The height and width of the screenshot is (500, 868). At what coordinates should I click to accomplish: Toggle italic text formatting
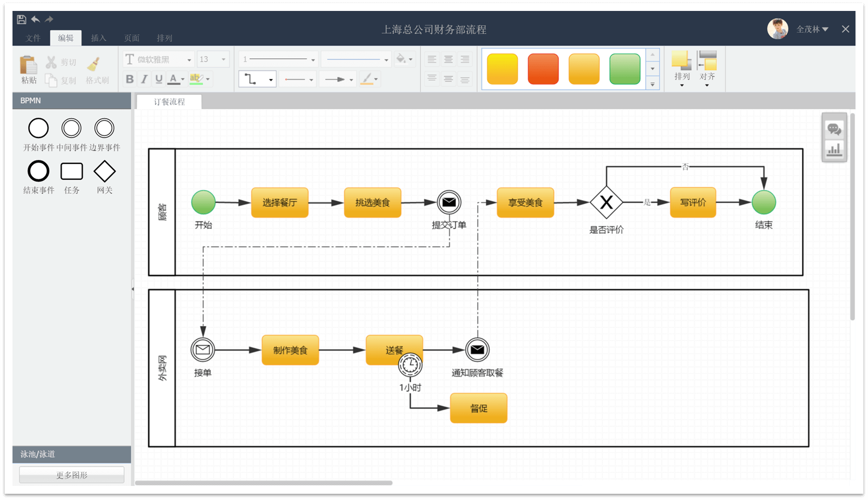144,79
